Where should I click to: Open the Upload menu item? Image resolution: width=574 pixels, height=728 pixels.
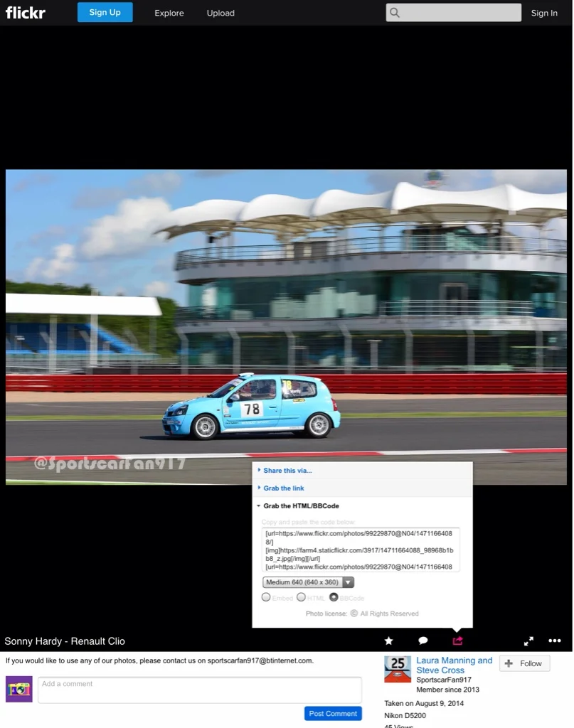[220, 13]
